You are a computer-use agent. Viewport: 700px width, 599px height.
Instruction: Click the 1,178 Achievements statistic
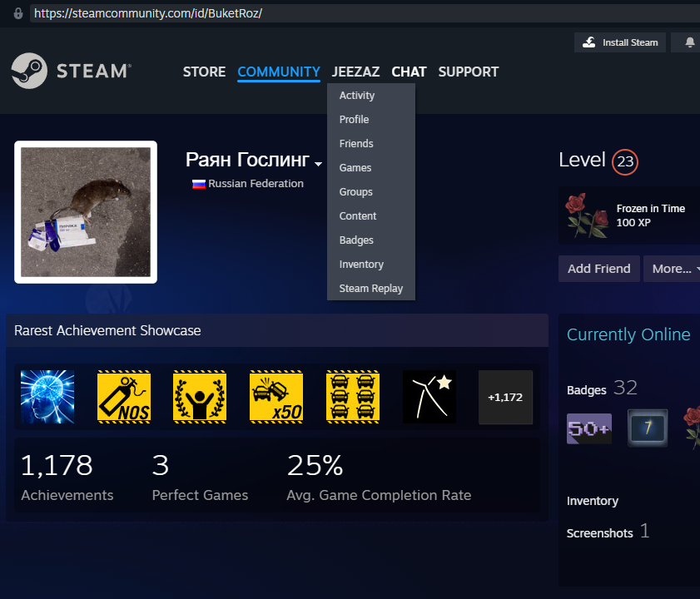67,477
